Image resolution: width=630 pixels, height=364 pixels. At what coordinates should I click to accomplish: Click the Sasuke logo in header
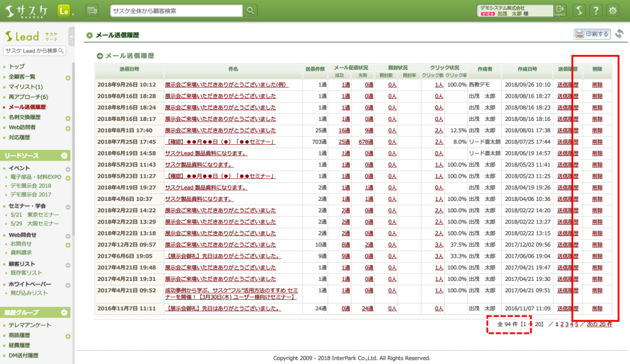(x=26, y=11)
